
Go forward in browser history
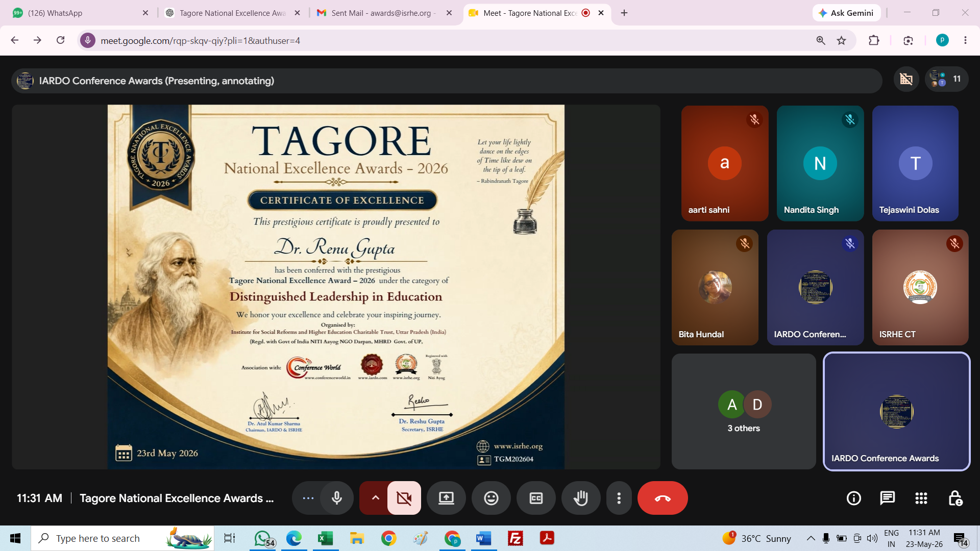pyautogui.click(x=37, y=40)
